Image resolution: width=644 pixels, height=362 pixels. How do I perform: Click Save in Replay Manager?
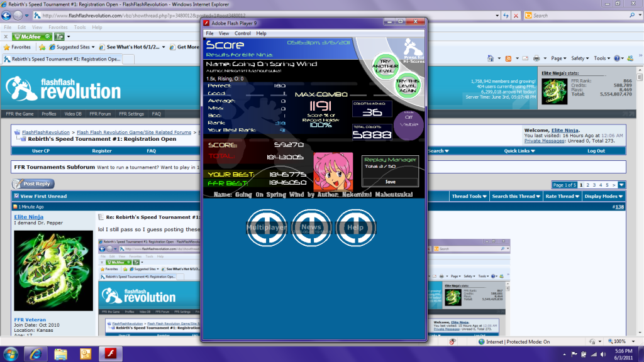pyautogui.click(x=390, y=182)
